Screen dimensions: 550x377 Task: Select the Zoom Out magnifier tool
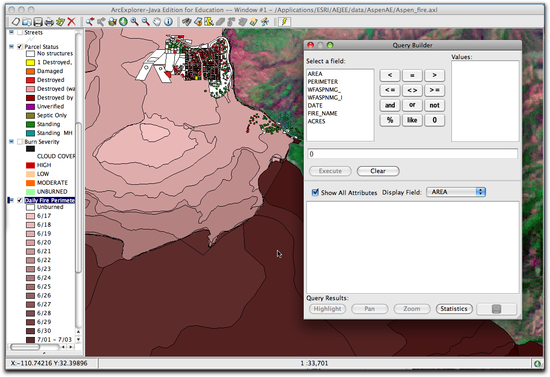(146, 22)
